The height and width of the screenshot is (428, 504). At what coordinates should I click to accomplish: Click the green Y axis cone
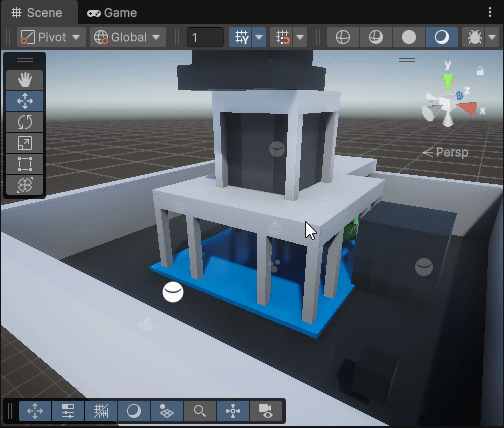point(448,83)
